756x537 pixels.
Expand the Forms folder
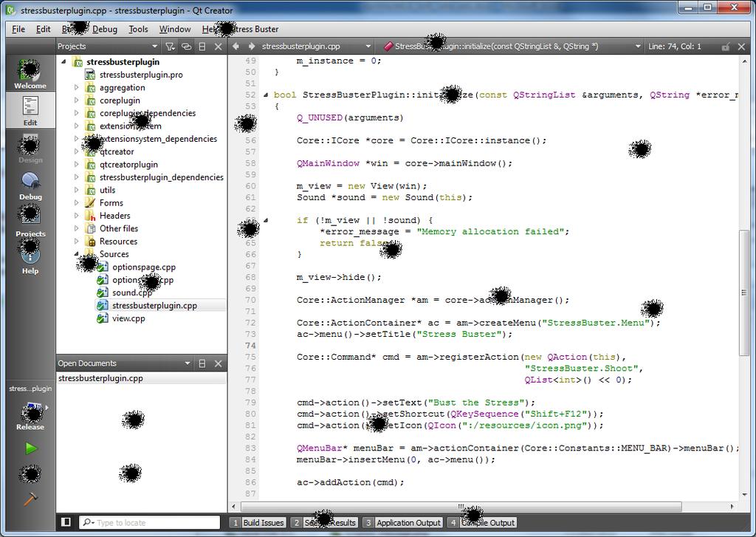click(x=76, y=202)
